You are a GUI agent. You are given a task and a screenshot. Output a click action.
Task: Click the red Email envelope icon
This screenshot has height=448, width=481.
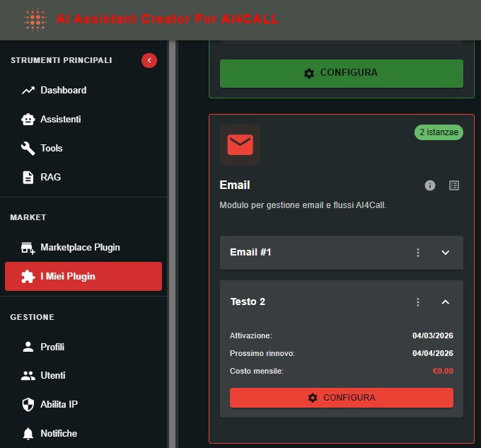(240, 145)
